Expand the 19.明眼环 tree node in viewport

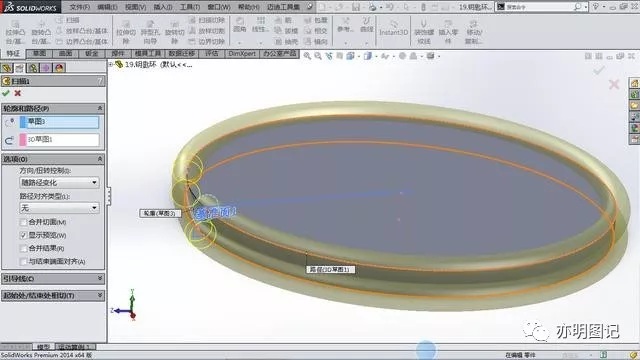pyautogui.click(x=111, y=64)
